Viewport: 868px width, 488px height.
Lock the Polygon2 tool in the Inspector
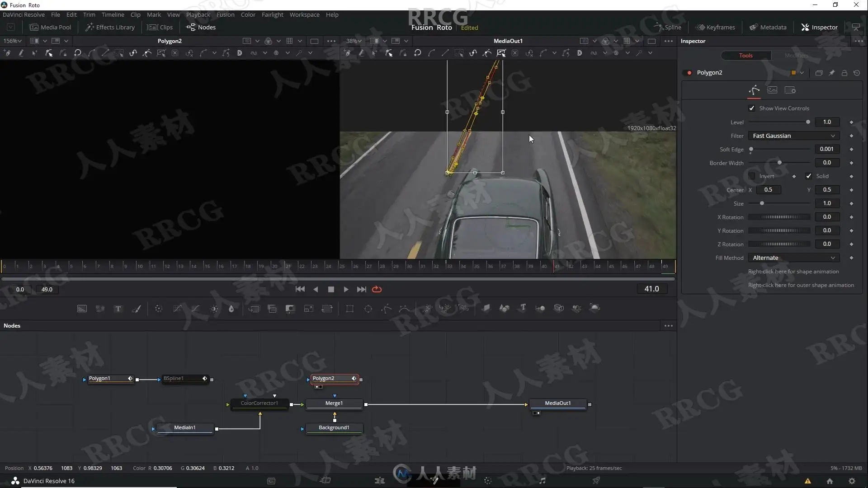(844, 73)
